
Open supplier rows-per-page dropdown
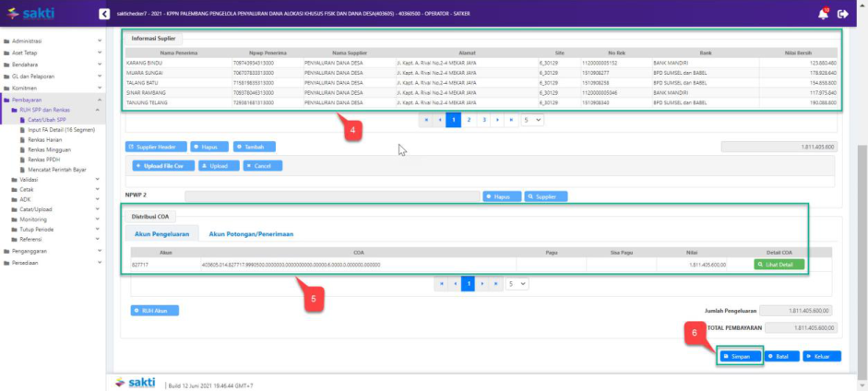click(x=533, y=120)
